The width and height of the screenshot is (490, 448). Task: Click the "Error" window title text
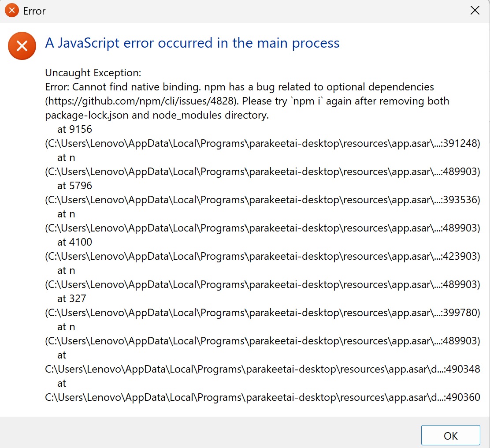click(34, 11)
